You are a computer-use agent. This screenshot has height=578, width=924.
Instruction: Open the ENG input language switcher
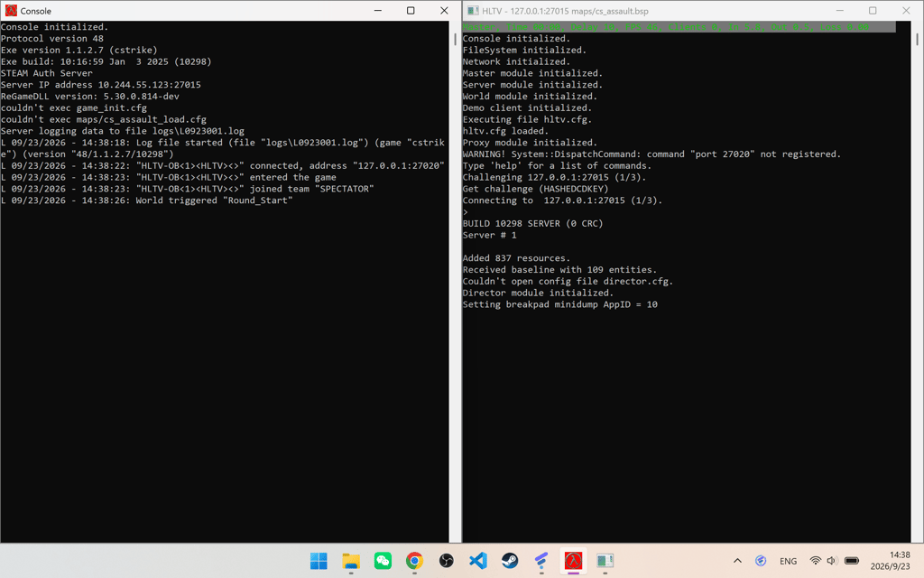pos(788,561)
